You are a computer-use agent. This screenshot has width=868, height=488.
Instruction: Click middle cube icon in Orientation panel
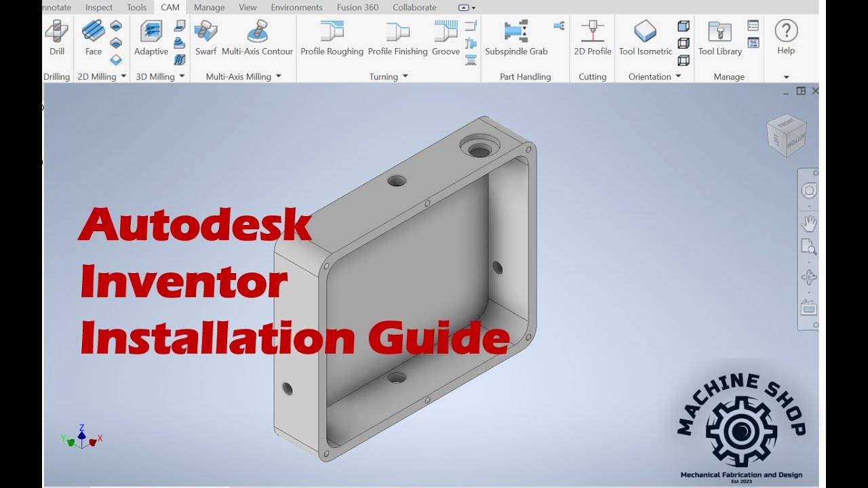pyautogui.click(x=684, y=43)
